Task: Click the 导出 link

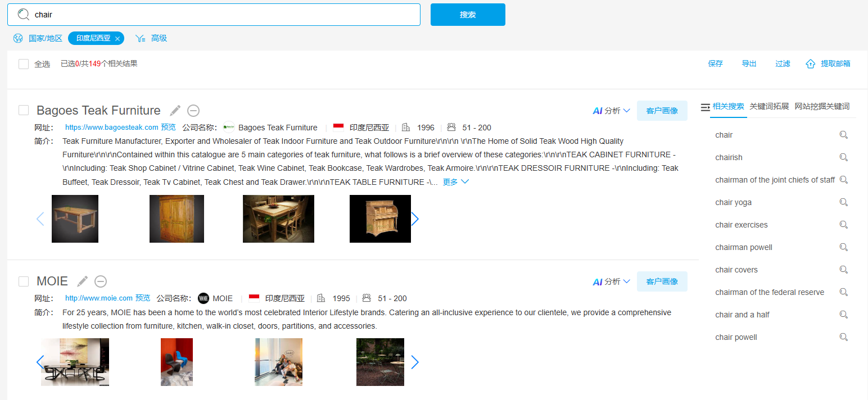Action: coord(749,64)
